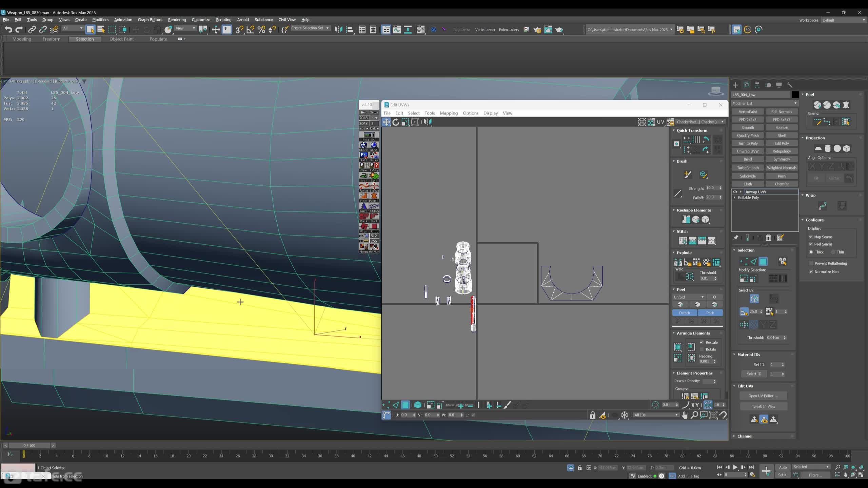This screenshot has width=868, height=488.
Task: Toggle Percent Snap in main toolbar
Action: pyautogui.click(x=261, y=30)
